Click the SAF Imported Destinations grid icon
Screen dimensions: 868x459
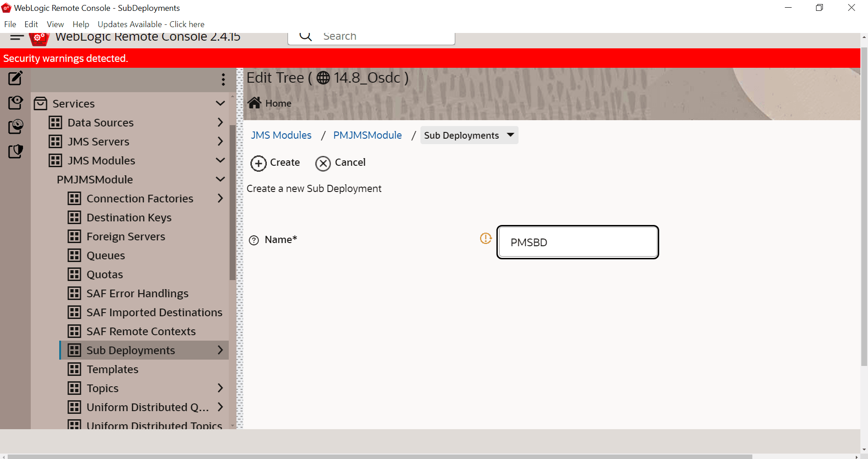pyautogui.click(x=75, y=312)
